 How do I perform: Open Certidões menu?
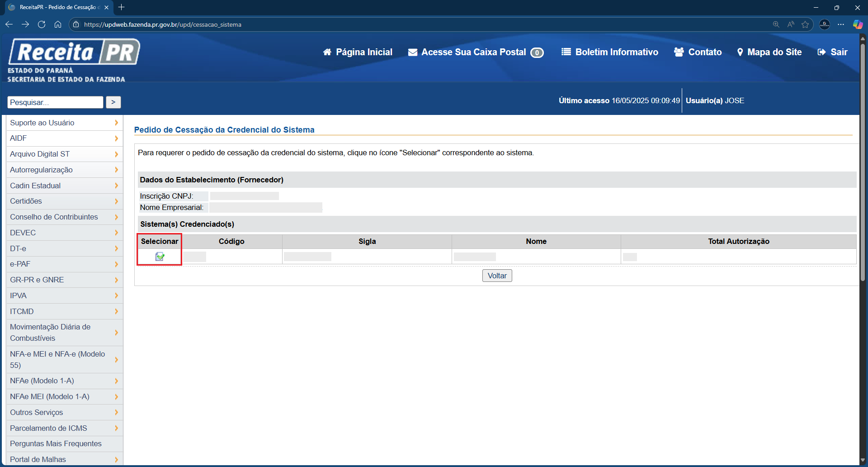tap(65, 201)
